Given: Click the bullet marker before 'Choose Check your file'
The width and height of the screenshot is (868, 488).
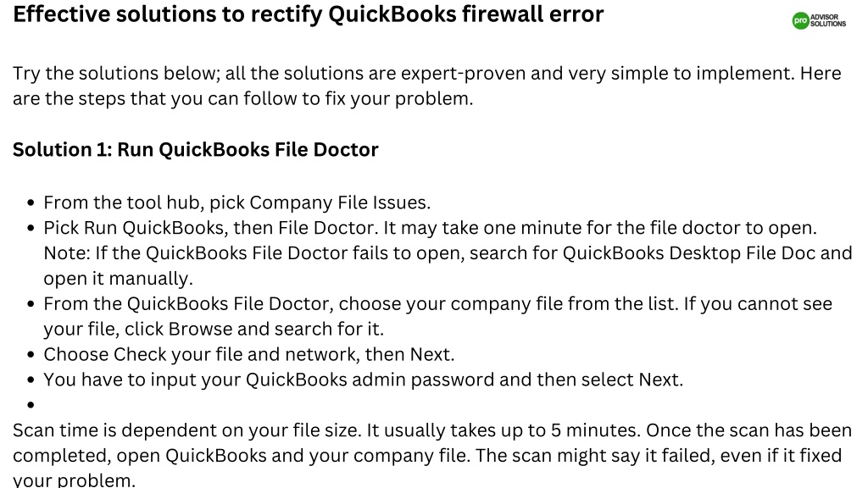Looking at the screenshot, I should tap(31, 355).
